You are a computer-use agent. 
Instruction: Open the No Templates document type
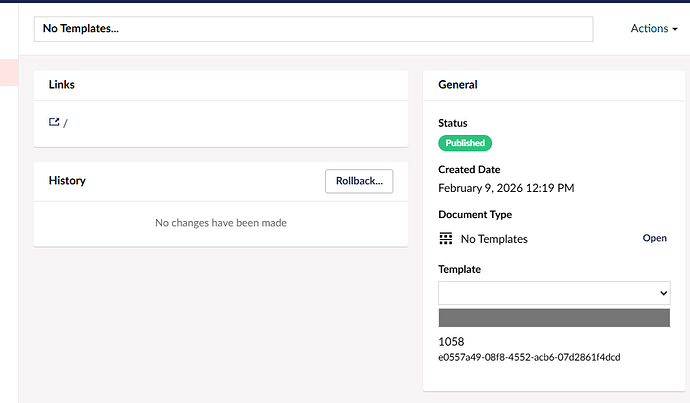(653, 239)
